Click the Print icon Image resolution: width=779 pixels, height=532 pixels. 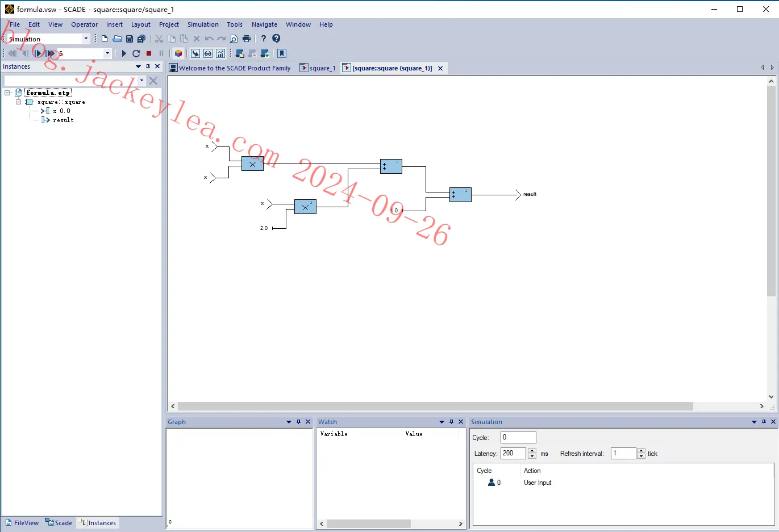pos(247,39)
